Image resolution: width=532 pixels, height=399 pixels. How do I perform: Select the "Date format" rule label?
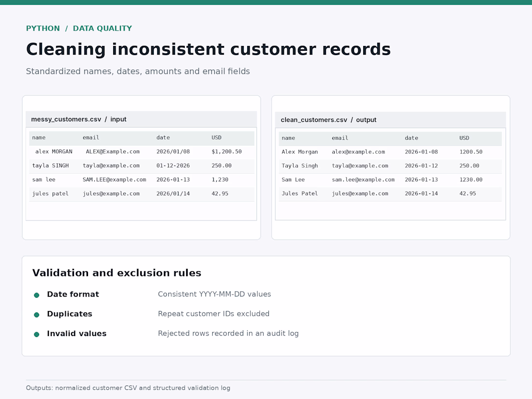pos(73,294)
